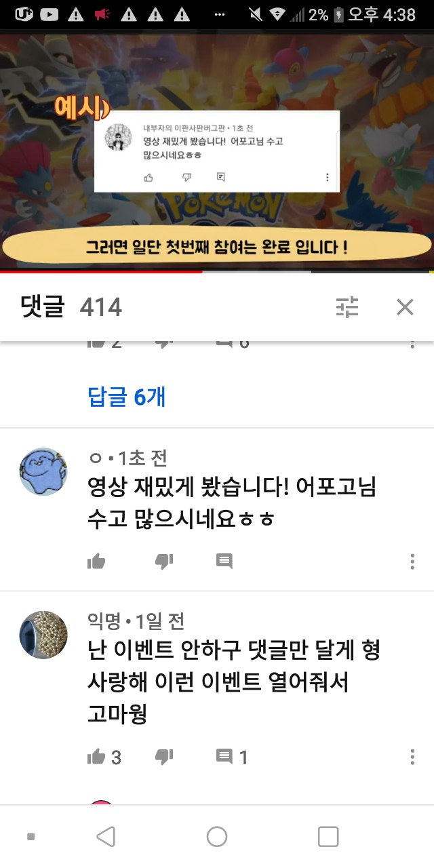434x868 pixels.
Task: Dislike the 영상 재밌게 봤습니다 comment
Action: click(164, 561)
